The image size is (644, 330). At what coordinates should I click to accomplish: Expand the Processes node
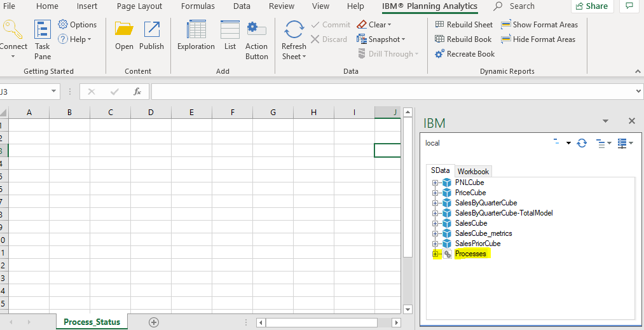click(435, 254)
